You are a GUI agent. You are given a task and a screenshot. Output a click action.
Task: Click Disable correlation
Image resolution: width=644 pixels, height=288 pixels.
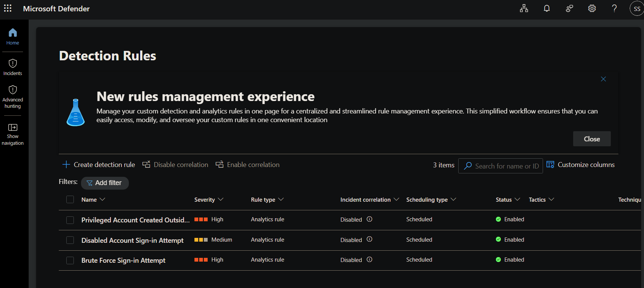175,165
